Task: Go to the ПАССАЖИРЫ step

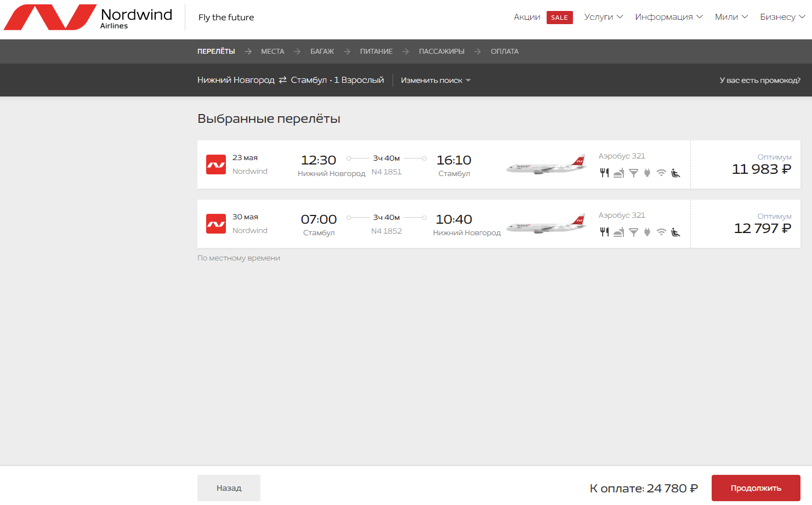Action: 441,52
